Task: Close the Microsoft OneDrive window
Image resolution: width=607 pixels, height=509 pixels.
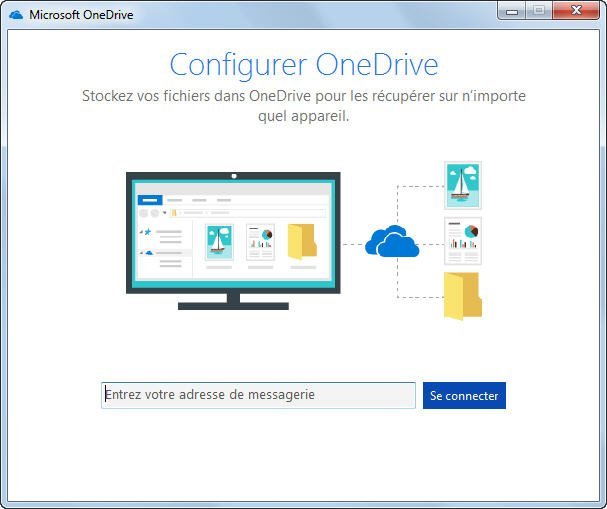Action: coord(576,10)
